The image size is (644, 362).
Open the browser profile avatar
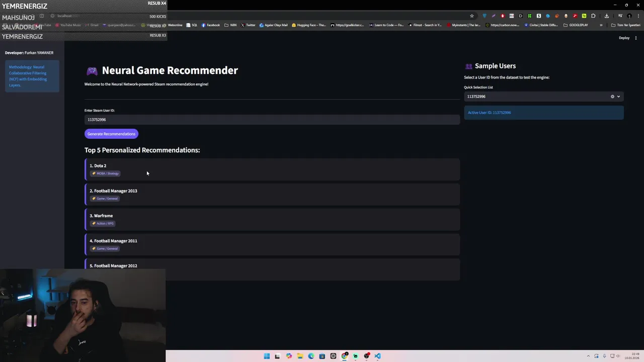coord(629,16)
